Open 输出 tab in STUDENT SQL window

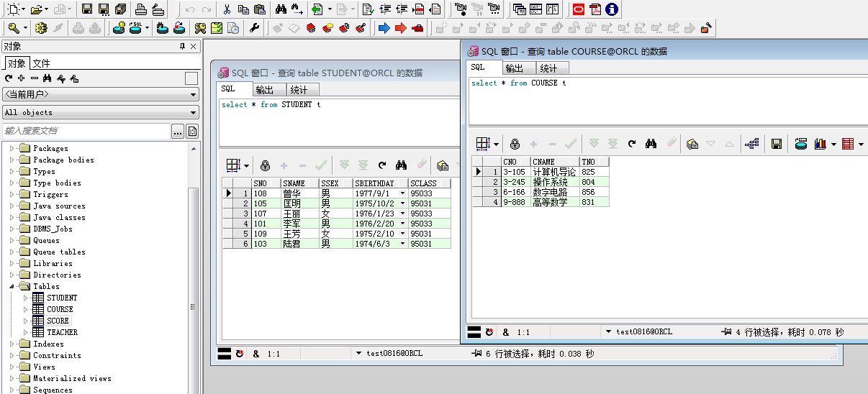[265, 90]
